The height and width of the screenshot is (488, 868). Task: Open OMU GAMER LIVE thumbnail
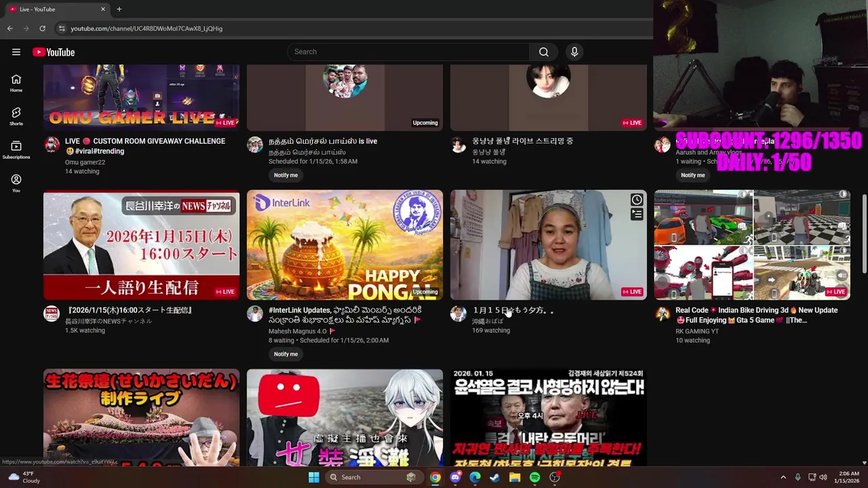click(x=141, y=97)
